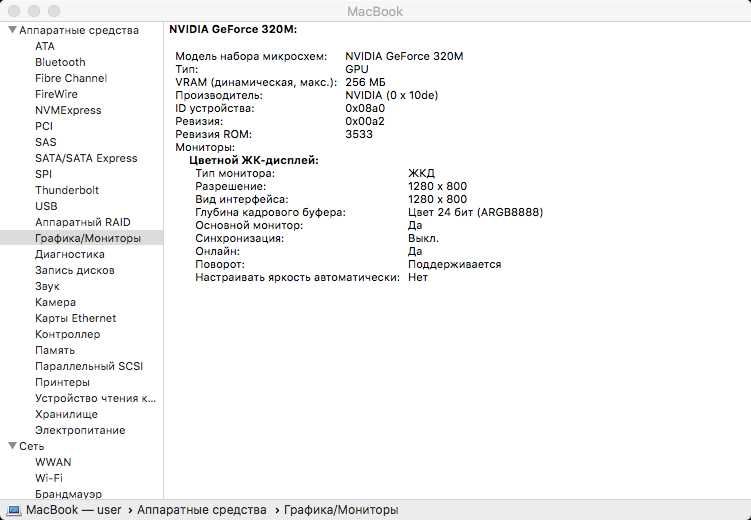Open Аппаратный RAID entry
Image resolution: width=751 pixels, height=520 pixels.
click(82, 222)
